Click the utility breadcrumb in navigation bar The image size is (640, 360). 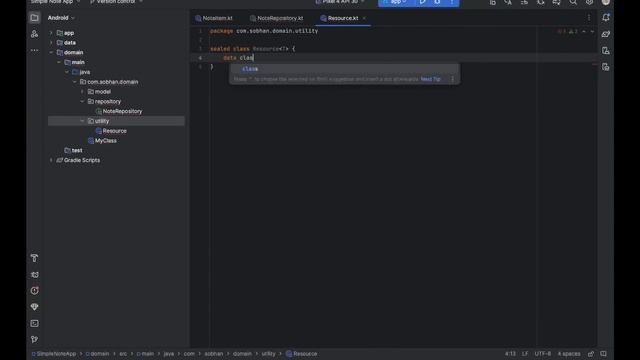coord(268,354)
